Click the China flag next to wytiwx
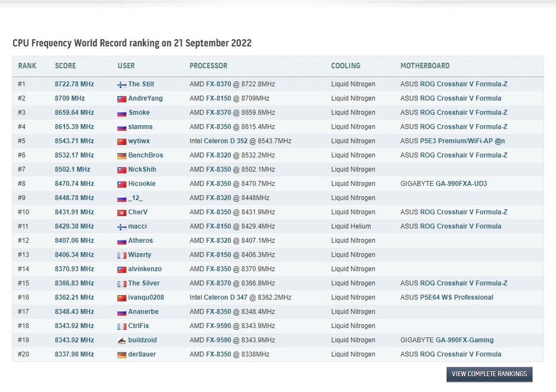The image size is (556, 392). [x=122, y=141]
